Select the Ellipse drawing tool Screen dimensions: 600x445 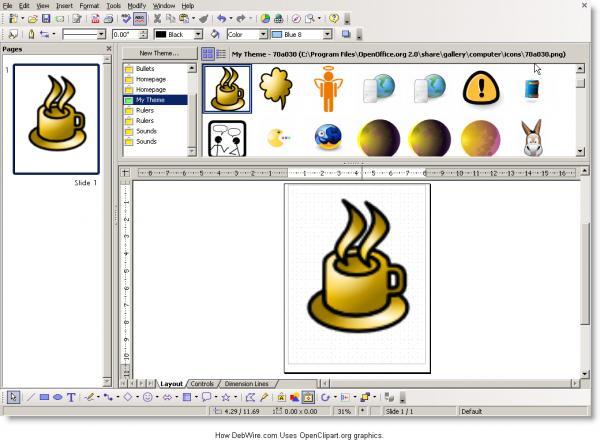point(57,397)
